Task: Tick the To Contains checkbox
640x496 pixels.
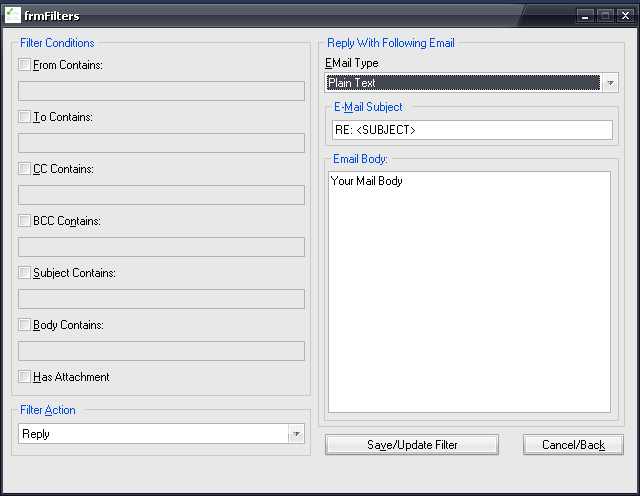Action: pyautogui.click(x=25, y=117)
